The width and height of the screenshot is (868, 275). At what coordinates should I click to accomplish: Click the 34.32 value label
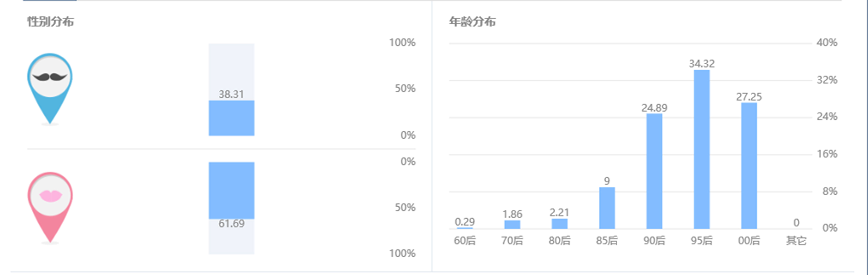(702, 64)
